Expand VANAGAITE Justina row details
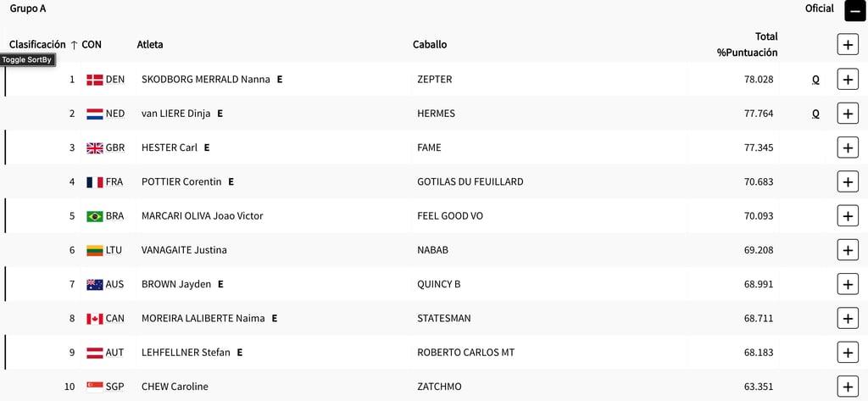 848,249
